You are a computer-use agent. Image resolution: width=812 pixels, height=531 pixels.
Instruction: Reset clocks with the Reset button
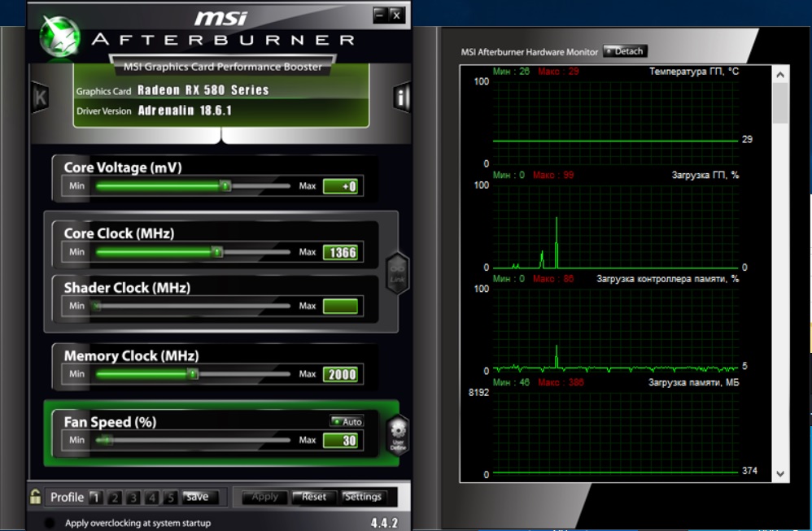click(x=314, y=497)
